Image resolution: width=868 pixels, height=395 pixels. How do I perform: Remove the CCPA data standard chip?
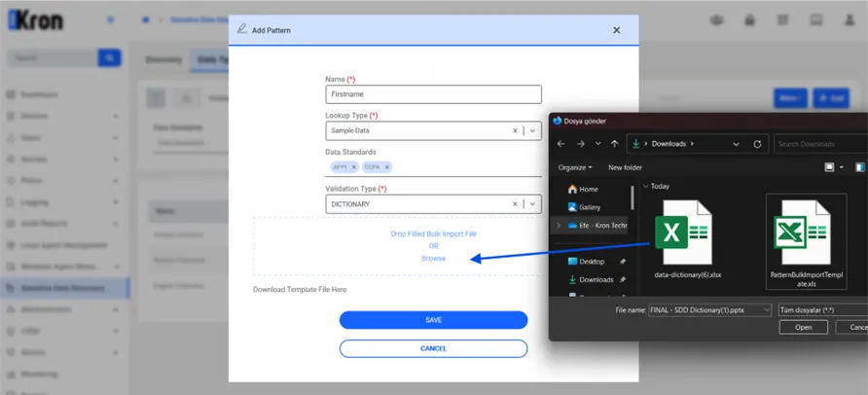click(387, 167)
